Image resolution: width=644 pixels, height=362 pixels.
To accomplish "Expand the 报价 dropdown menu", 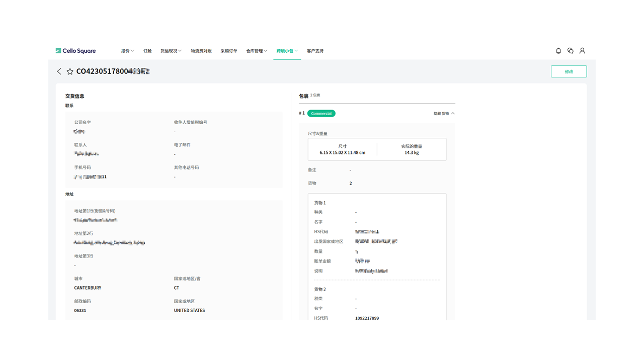I will 127,51.
